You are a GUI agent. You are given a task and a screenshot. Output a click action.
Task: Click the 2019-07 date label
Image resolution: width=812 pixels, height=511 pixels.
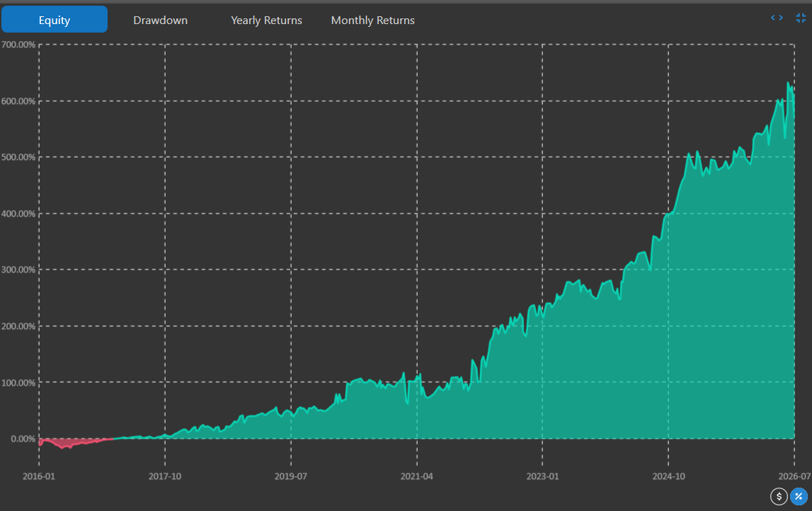point(290,476)
